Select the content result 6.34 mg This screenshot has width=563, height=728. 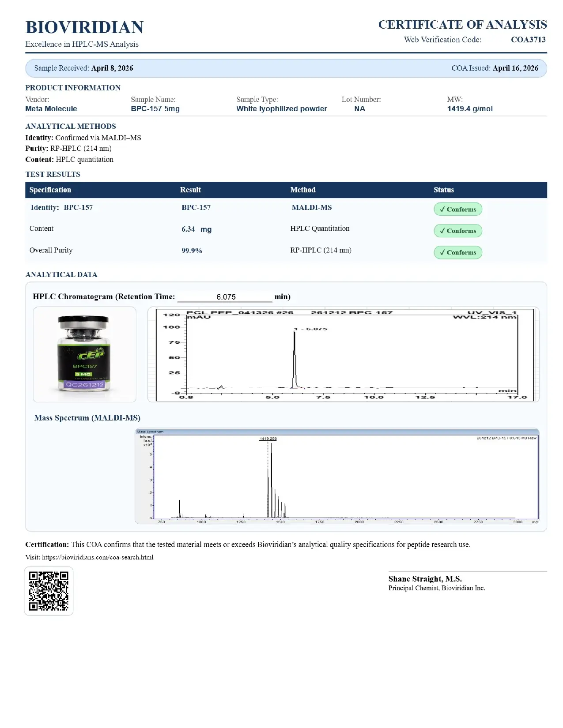[196, 229]
